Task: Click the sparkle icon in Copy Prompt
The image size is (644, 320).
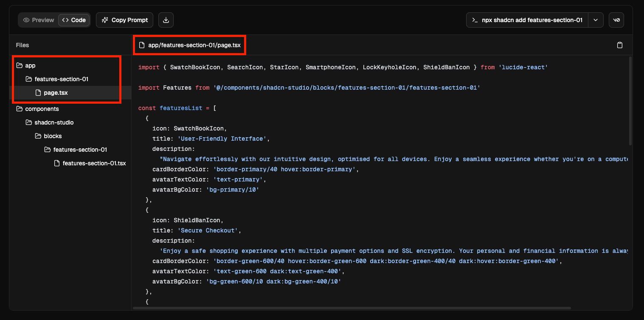Action: (105, 20)
